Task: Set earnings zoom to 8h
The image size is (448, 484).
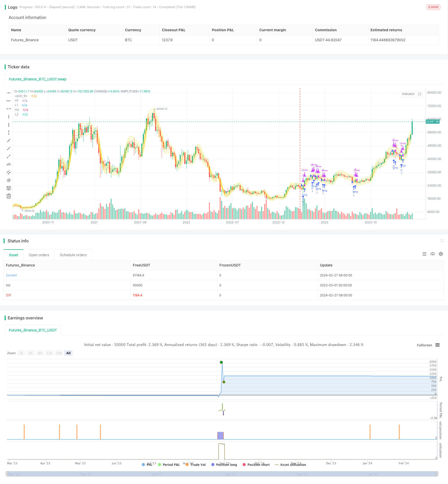Action: point(40,353)
